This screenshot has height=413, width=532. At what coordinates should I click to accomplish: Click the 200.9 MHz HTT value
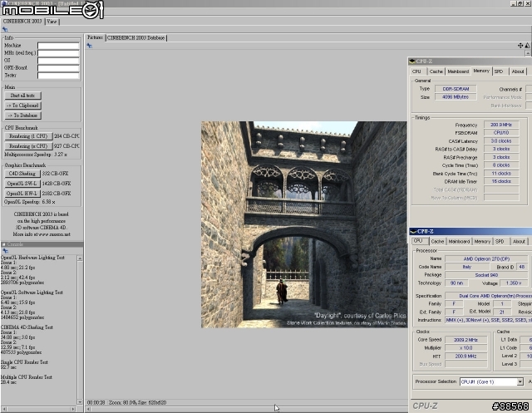tap(466, 356)
